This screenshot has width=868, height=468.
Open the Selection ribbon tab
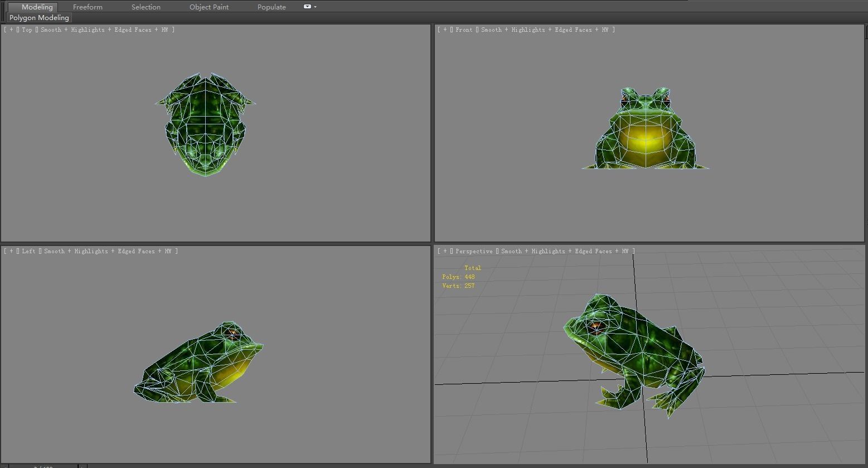click(x=146, y=7)
